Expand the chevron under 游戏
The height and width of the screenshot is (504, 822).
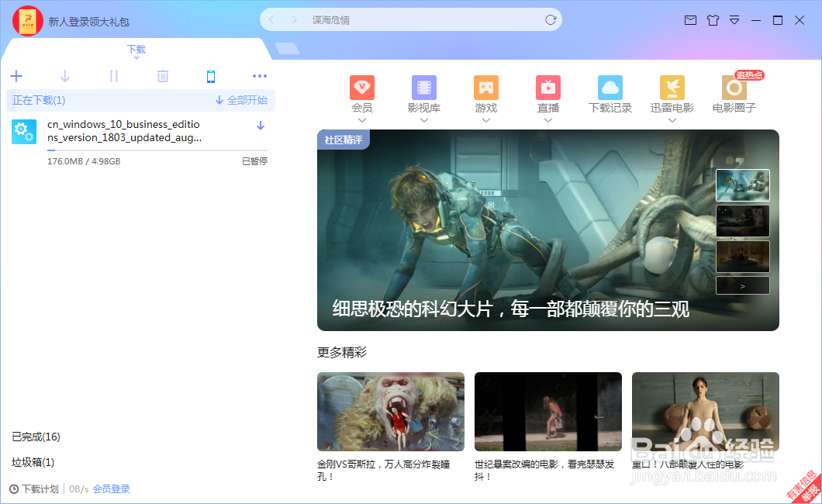coord(486,120)
